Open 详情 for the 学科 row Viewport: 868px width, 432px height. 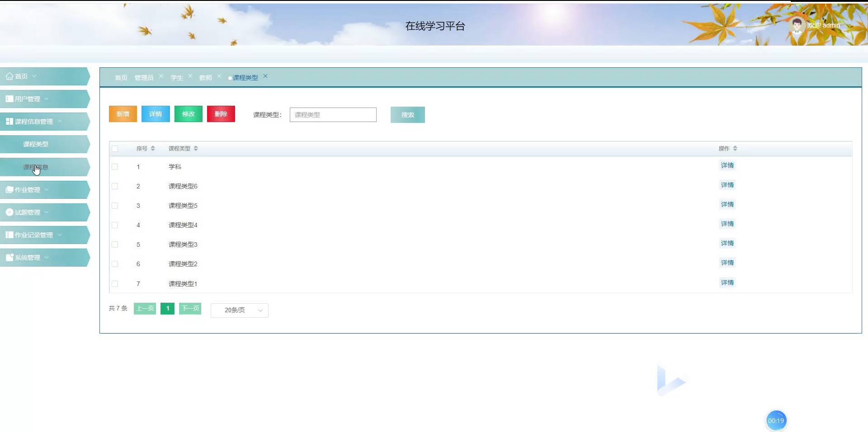(727, 165)
